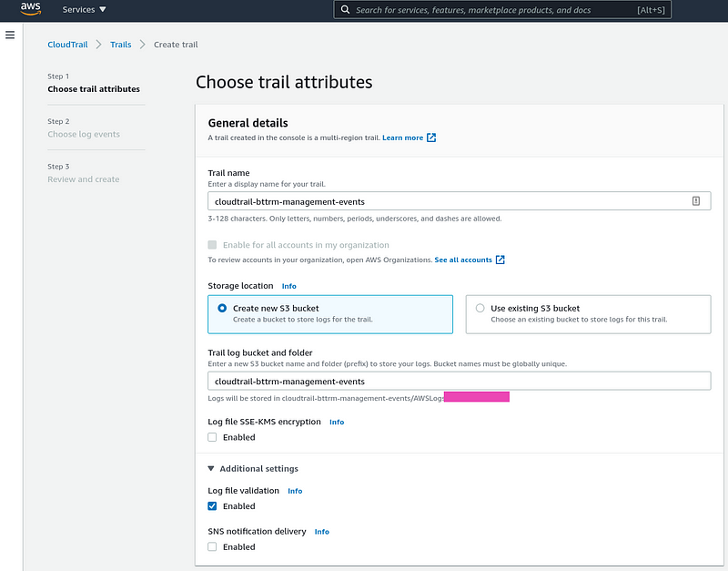Click the search magnifier icon
This screenshot has height=571, width=728.
(x=345, y=10)
